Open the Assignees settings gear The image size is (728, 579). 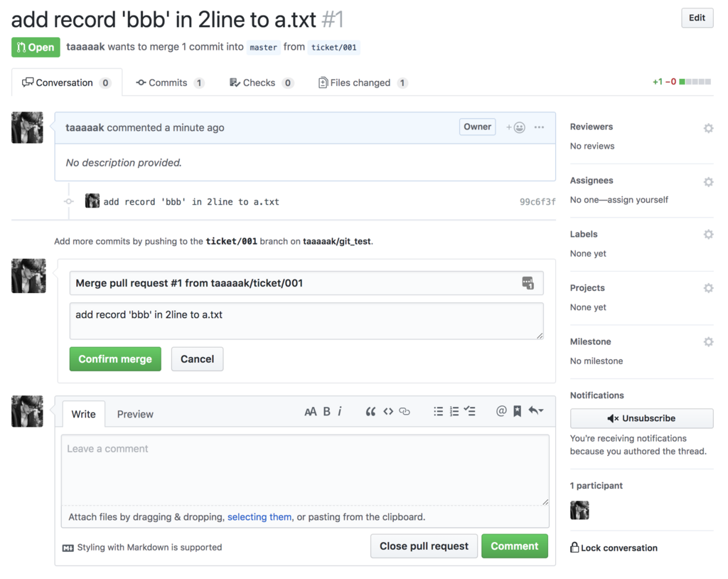point(708,181)
